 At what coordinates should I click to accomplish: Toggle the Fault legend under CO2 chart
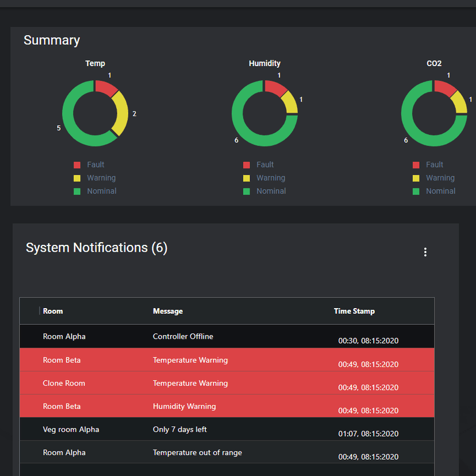coord(428,165)
